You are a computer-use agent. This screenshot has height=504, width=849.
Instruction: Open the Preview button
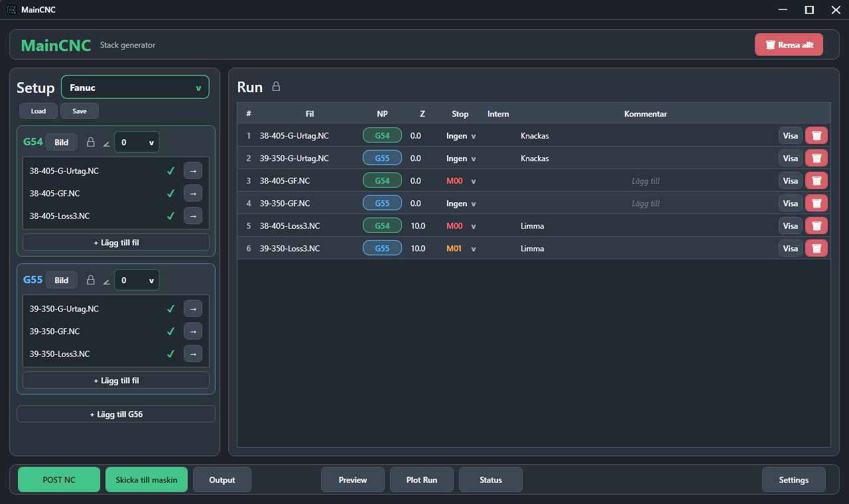coord(353,479)
